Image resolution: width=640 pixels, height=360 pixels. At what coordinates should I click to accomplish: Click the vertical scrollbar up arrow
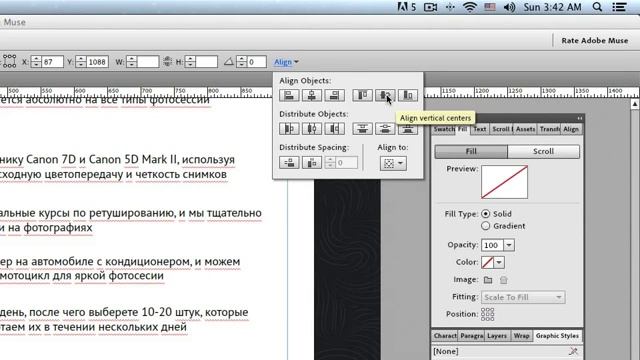635,104
